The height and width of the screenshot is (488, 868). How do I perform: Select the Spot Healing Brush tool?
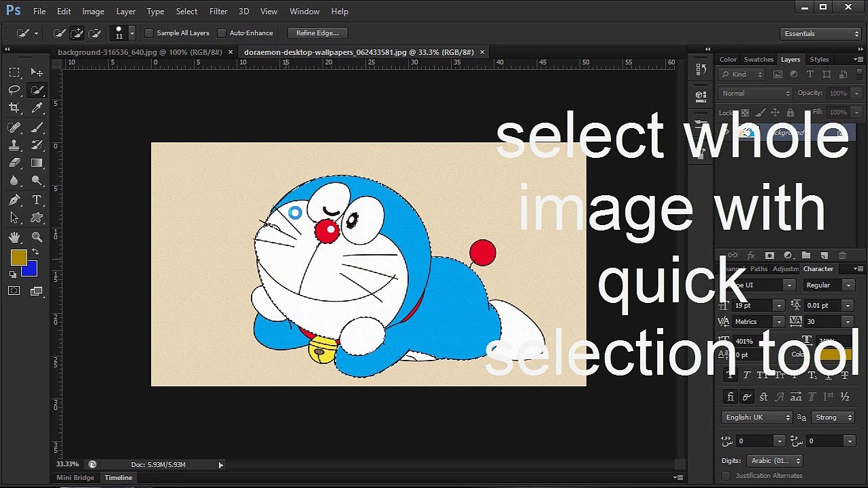click(x=14, y=127)
